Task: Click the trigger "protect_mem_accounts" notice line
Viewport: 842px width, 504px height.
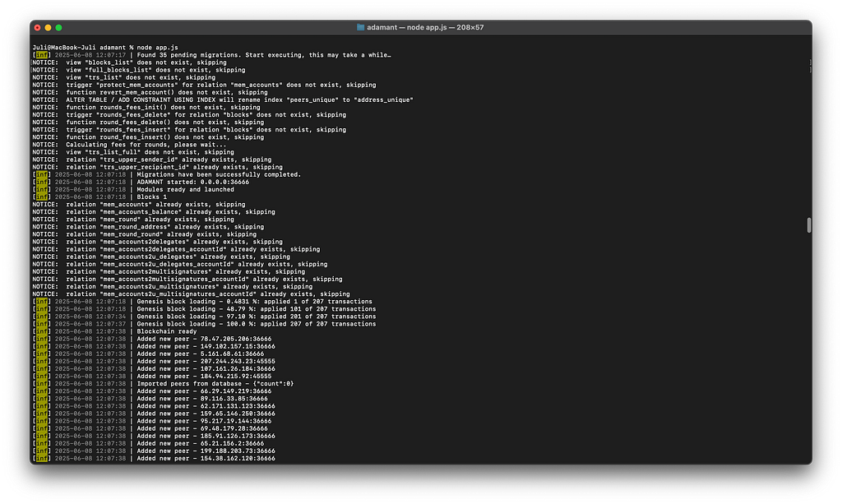Action: coord(204,85)
